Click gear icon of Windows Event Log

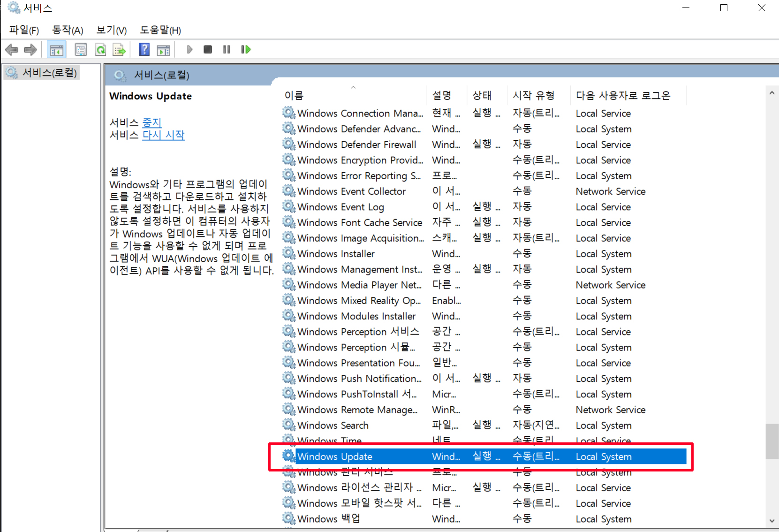tap(289, 206)
